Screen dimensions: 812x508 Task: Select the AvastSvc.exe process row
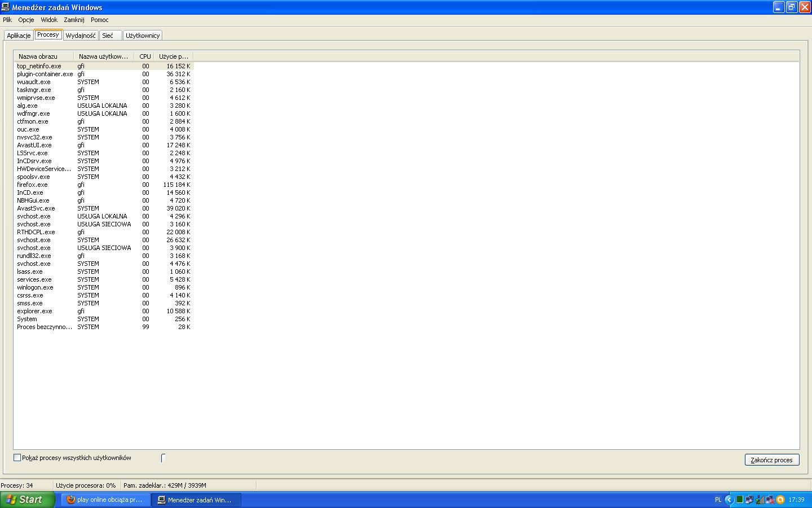pos(36,208)
